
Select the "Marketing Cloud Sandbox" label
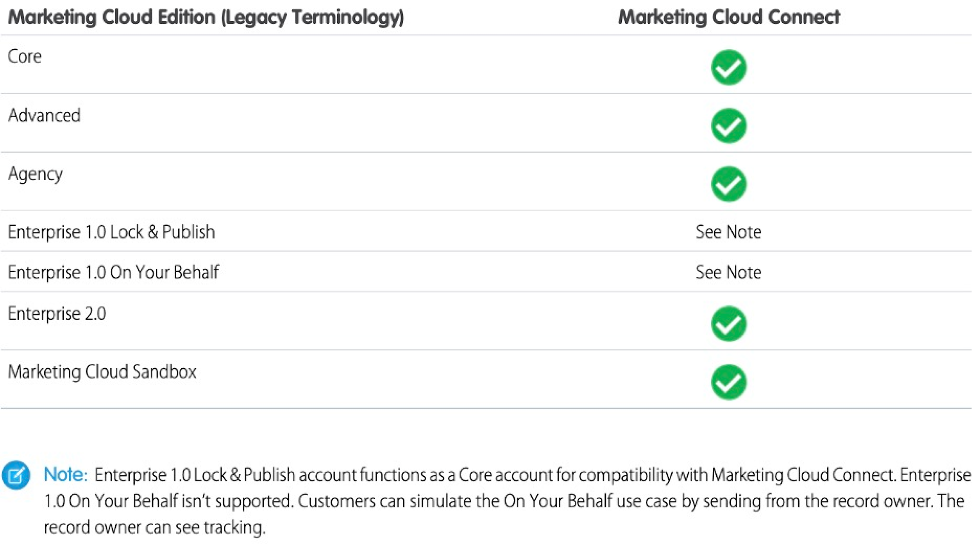pos(102,372)
